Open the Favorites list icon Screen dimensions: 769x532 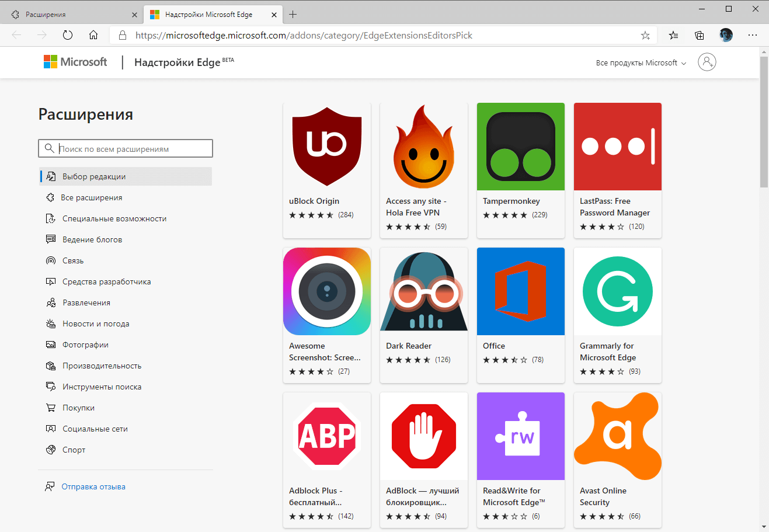tap(673, 35)
